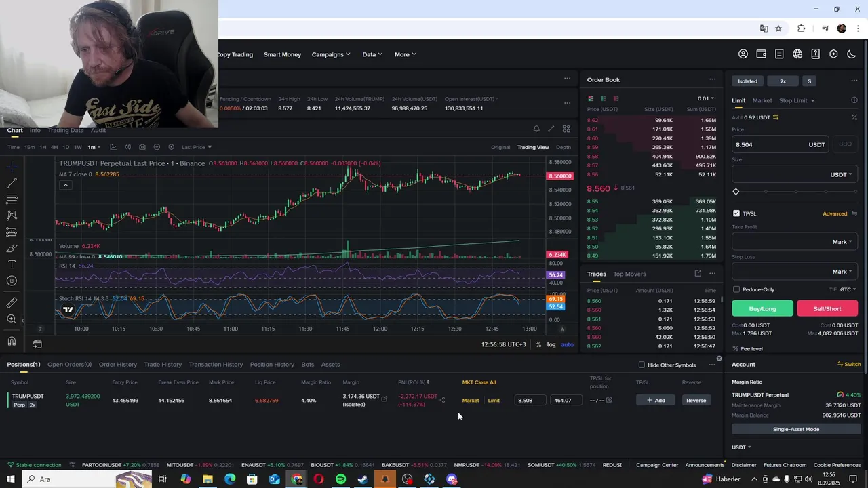The image size is (868, 488).
Task: Click Add TP/SL on position
Action: click(x=656, y=400)
